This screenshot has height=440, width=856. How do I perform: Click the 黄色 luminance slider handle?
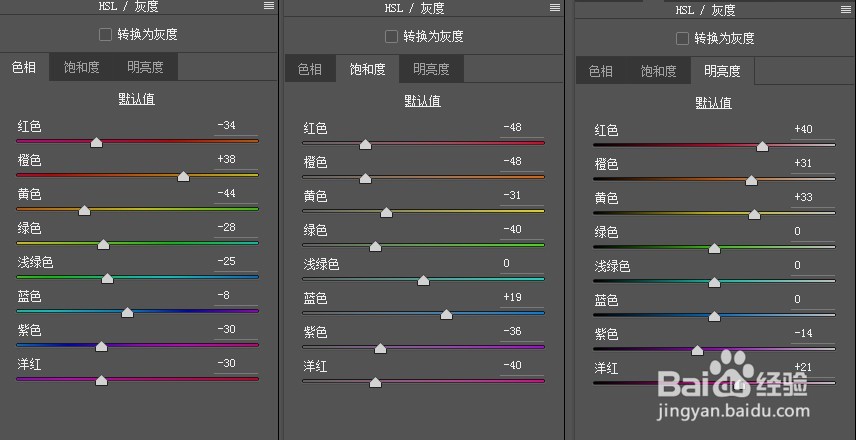click(x=754, y=215)
